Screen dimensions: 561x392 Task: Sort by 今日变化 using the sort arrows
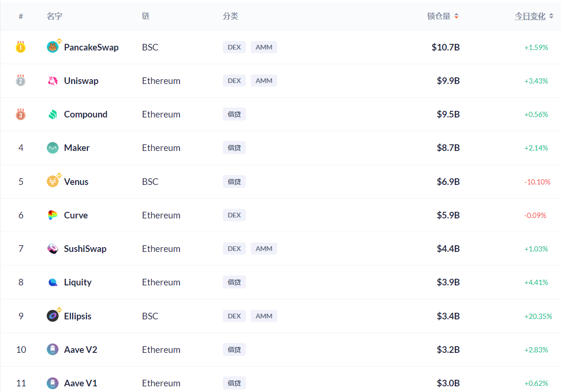551,16
